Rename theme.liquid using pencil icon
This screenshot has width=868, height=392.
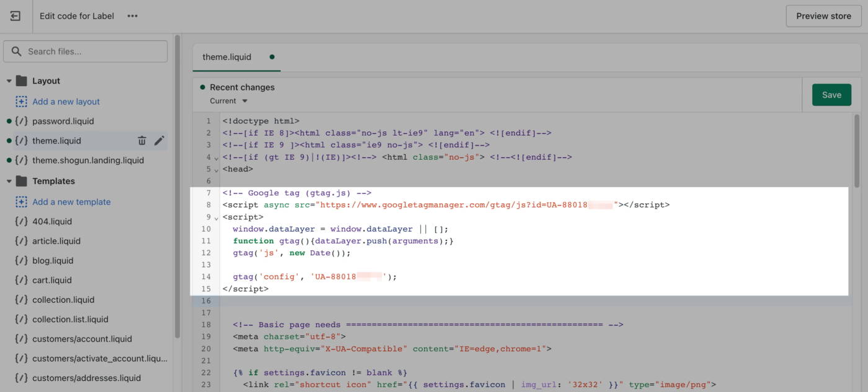(x=159, y=141)
